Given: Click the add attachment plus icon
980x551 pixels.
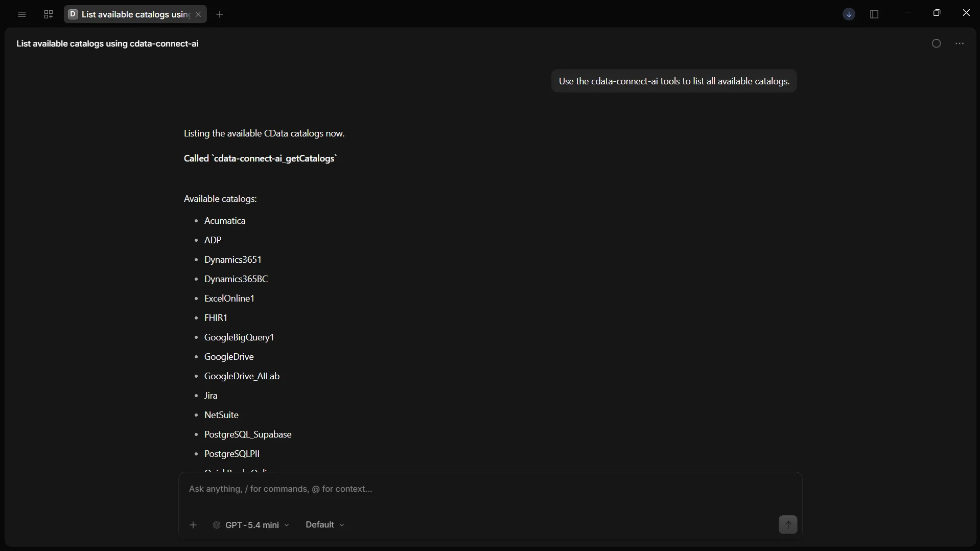Looking at the screenshot, I should pyautogui.click(x=193, y=525).
